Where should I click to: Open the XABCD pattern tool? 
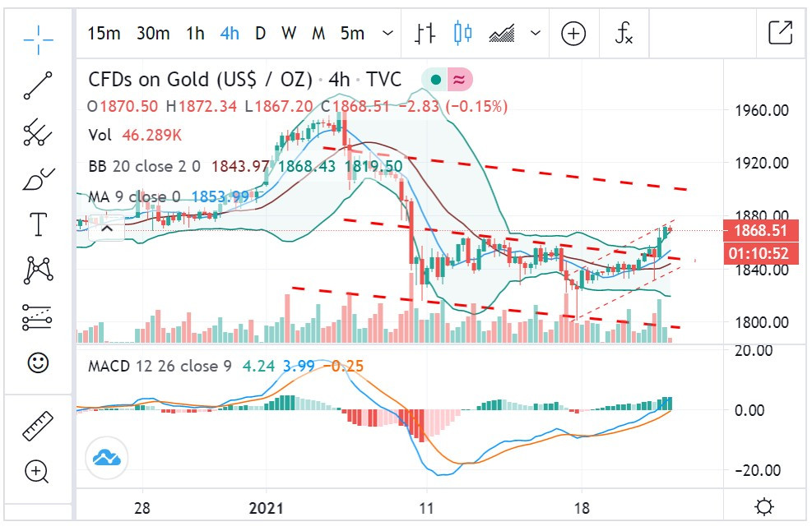[x=38, y=270]
